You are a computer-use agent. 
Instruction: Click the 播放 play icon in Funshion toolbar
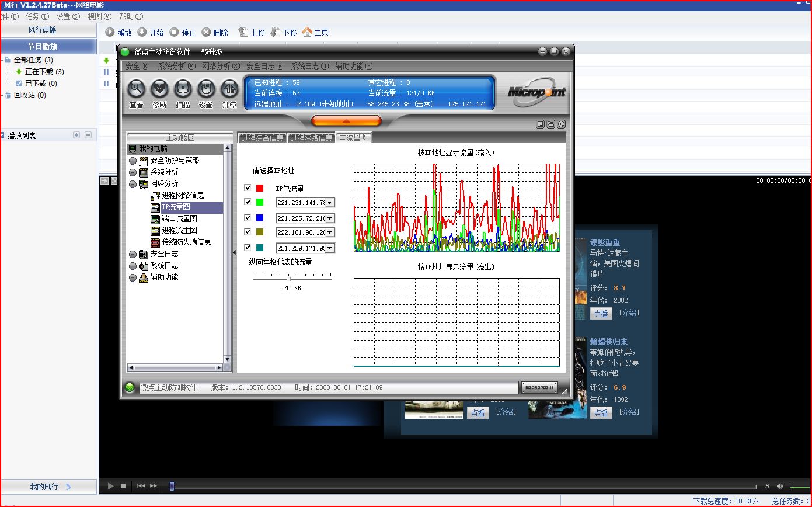[110, 33]
